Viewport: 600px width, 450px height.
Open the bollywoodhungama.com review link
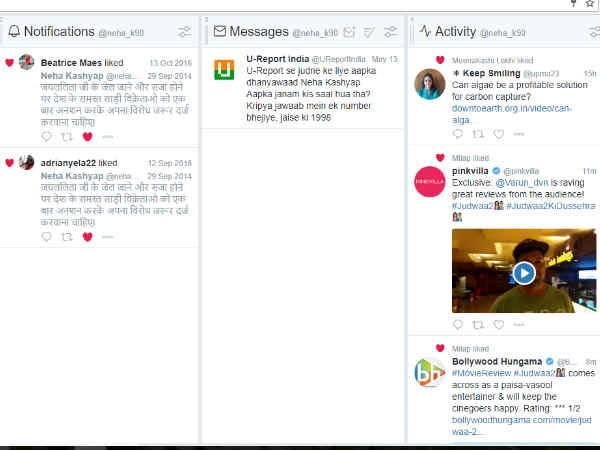coord(522,426)
